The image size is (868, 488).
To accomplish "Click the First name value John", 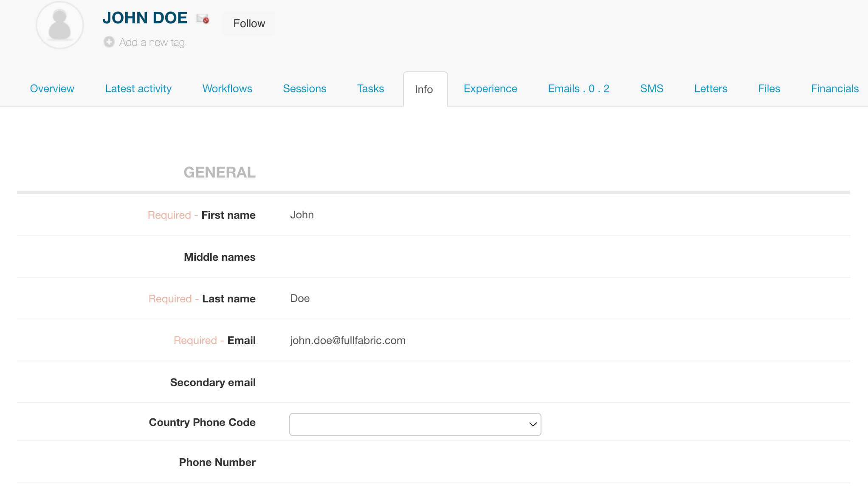I will tap(302, 215).
